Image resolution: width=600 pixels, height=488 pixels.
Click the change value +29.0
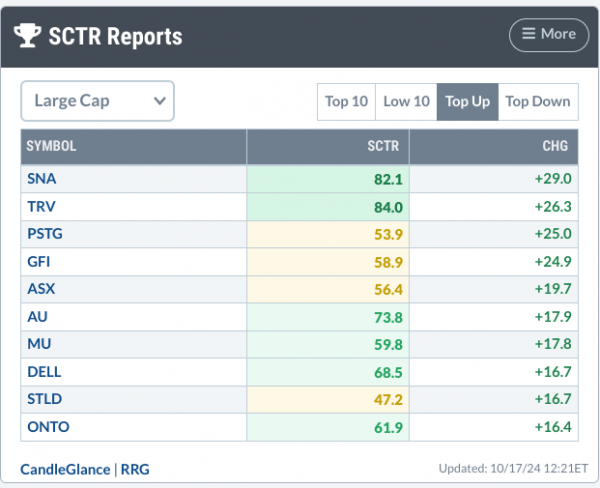tap(553, 179)
